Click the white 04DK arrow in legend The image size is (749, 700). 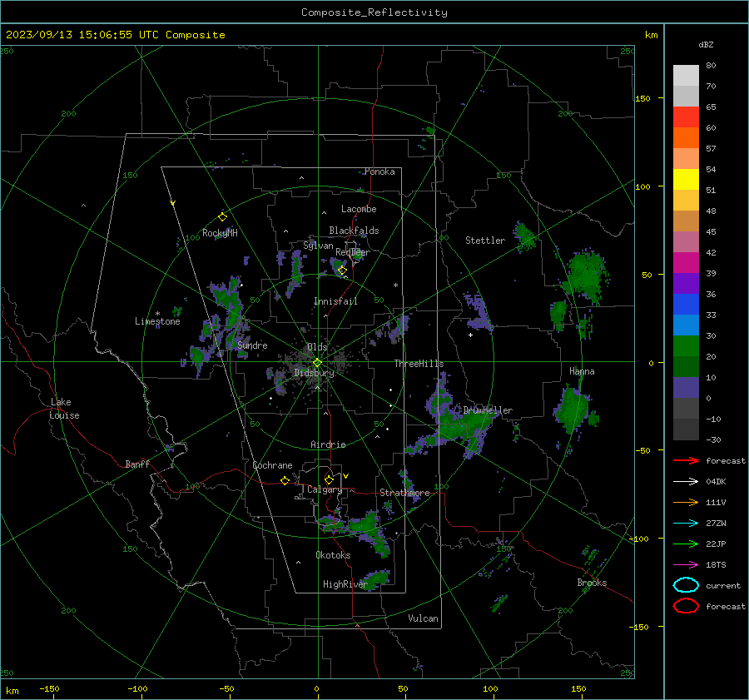pos(686,482)
